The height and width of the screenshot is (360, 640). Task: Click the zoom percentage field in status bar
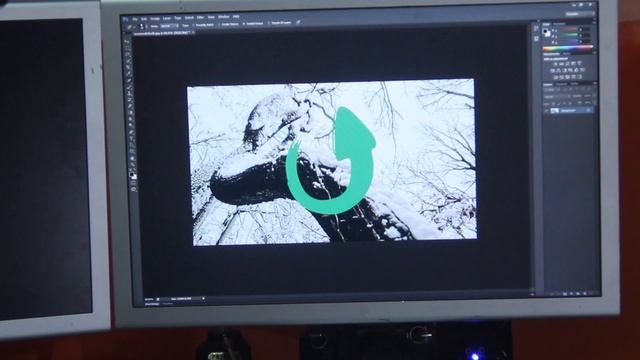click(149, 300)
